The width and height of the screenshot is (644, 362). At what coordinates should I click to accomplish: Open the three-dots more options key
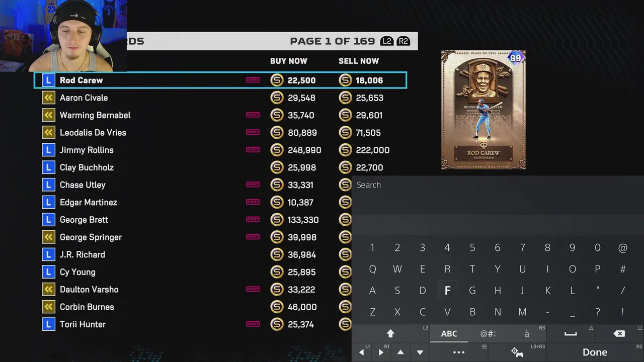[x=459, y=352]
